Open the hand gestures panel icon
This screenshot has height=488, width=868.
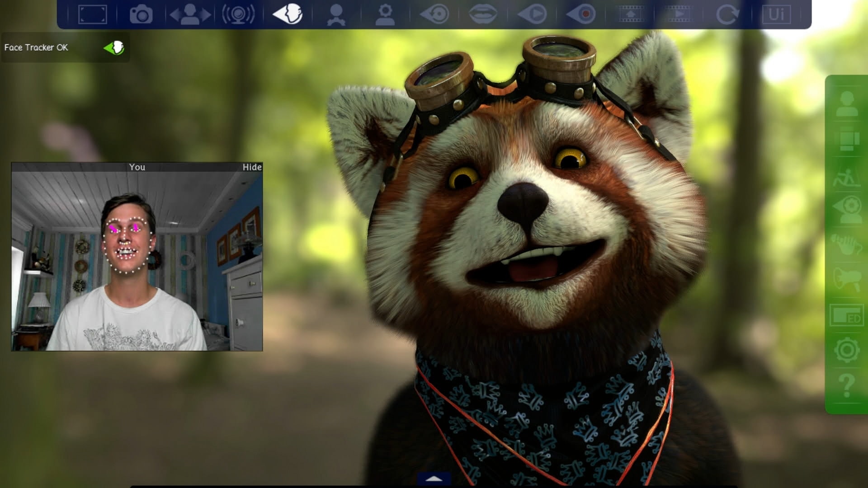[x=846, y=245]
